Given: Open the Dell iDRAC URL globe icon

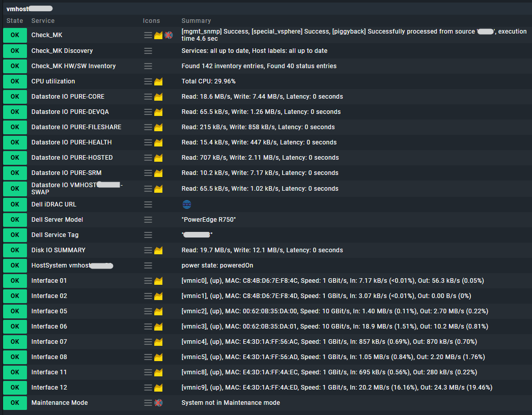Looking at the screenshot, I should 187,204.
